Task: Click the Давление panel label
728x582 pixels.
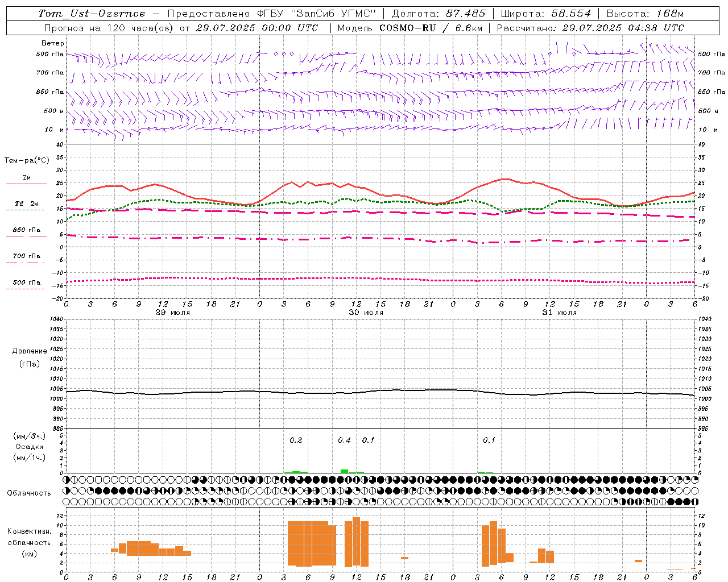Action: coord(30,351)
